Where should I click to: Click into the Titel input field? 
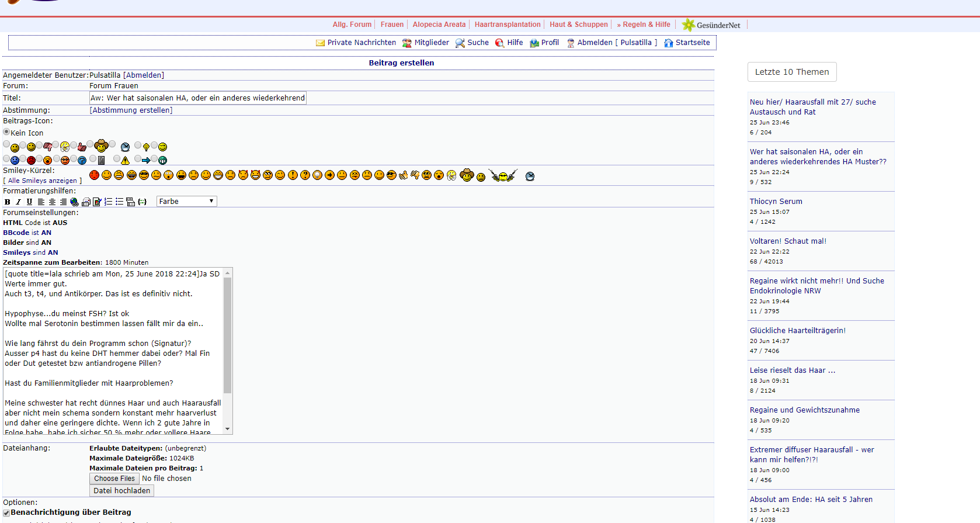197,98
